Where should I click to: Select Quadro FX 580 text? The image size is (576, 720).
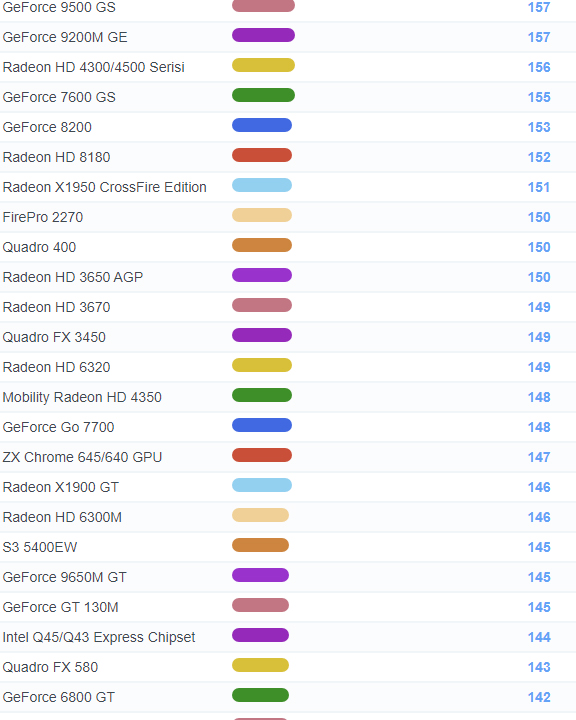tap(50, 667)
